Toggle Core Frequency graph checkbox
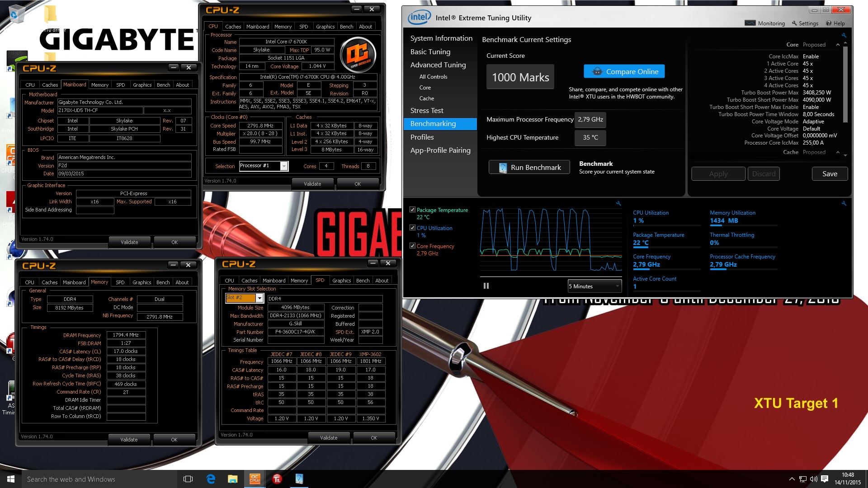Screen dimensions: 868x488 click(412, 246)
